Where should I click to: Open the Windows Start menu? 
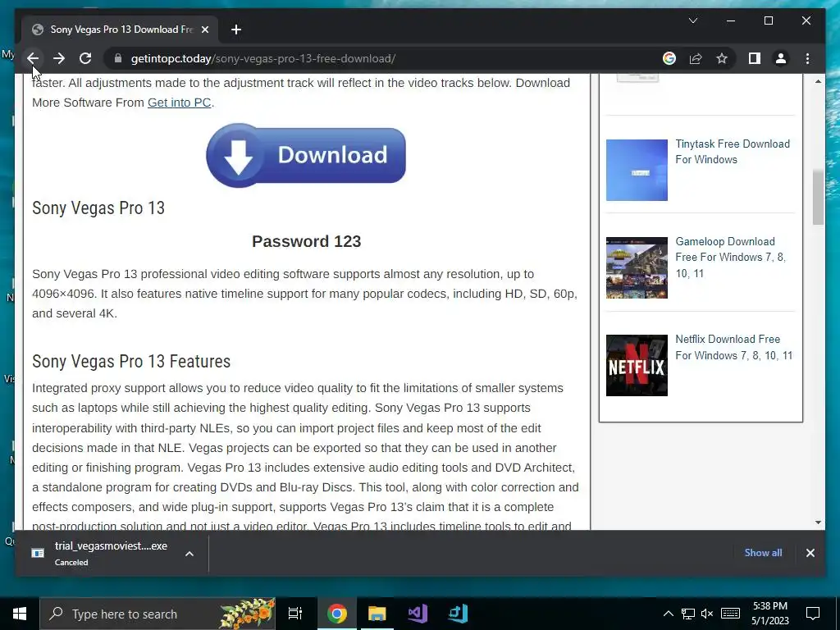coord(20,614)
